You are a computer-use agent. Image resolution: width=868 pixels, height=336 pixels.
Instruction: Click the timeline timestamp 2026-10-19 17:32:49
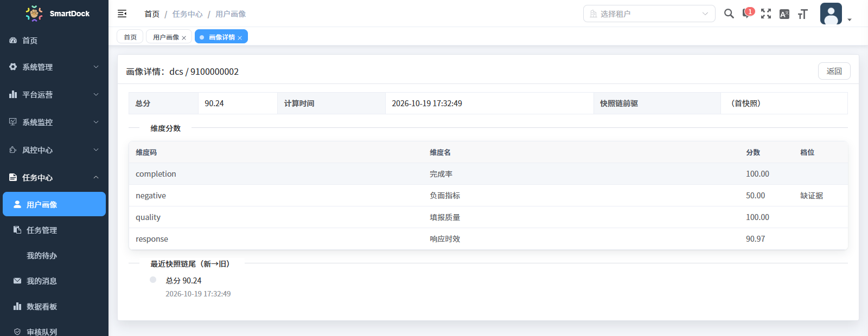point(198,294)
